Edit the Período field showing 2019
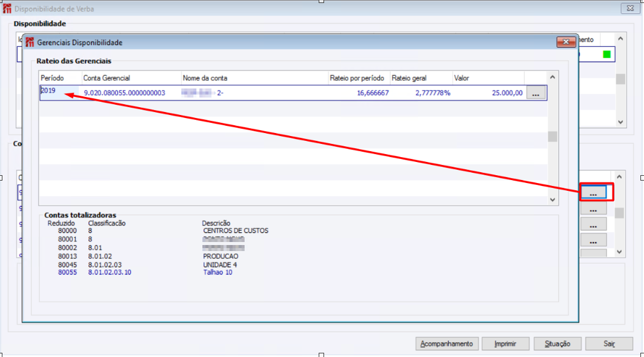 pyautogui.click(x=60, y=92)
